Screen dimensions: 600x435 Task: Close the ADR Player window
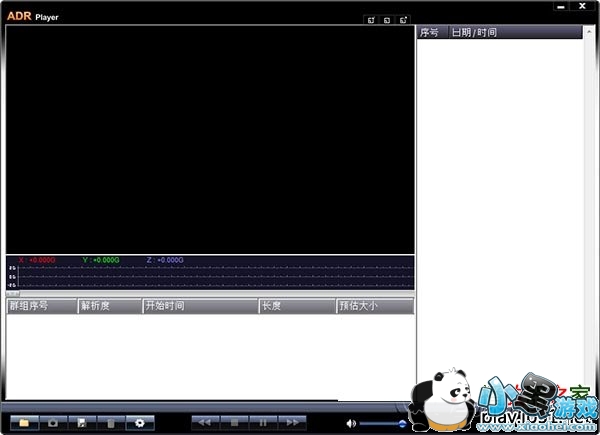click(x=582, y=6)
